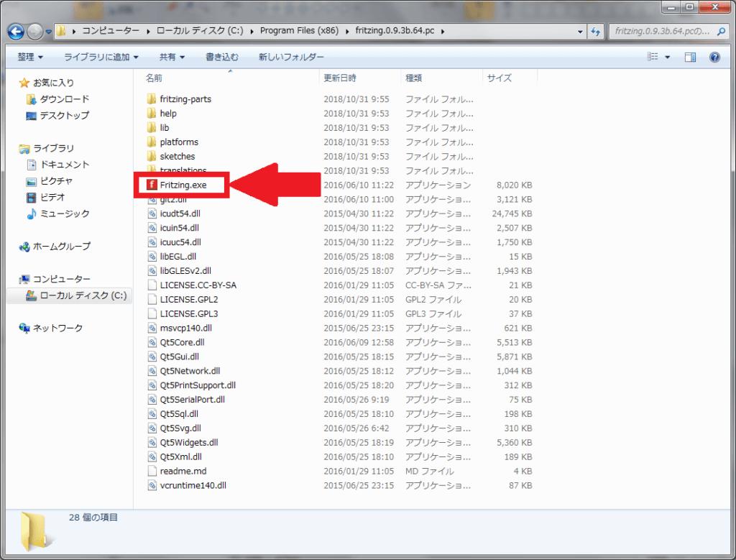Open ミュージック library
The image size is (736, 560).
pos(64,214)
